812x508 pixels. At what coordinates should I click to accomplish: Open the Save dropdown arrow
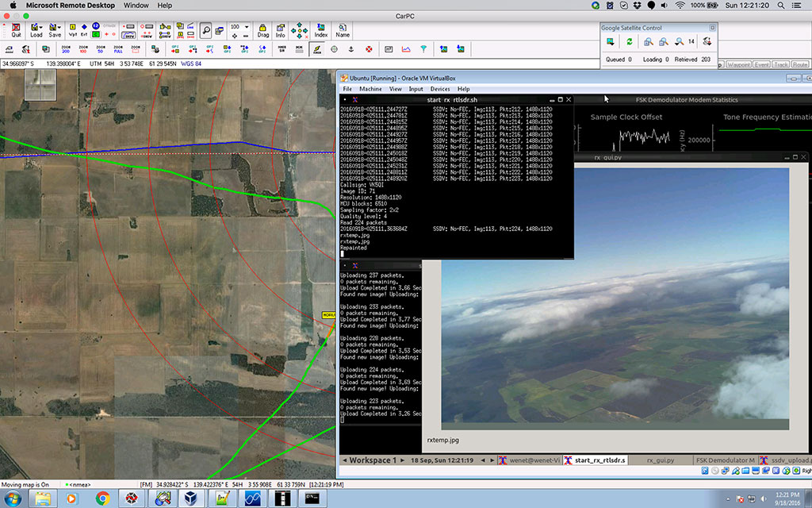point(59,27)
